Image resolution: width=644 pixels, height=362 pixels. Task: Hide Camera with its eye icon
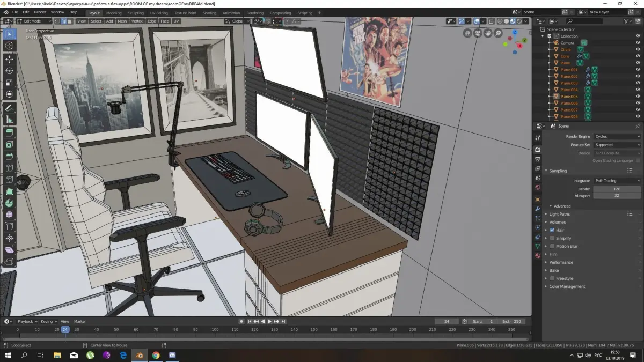(x=638, y=42)
